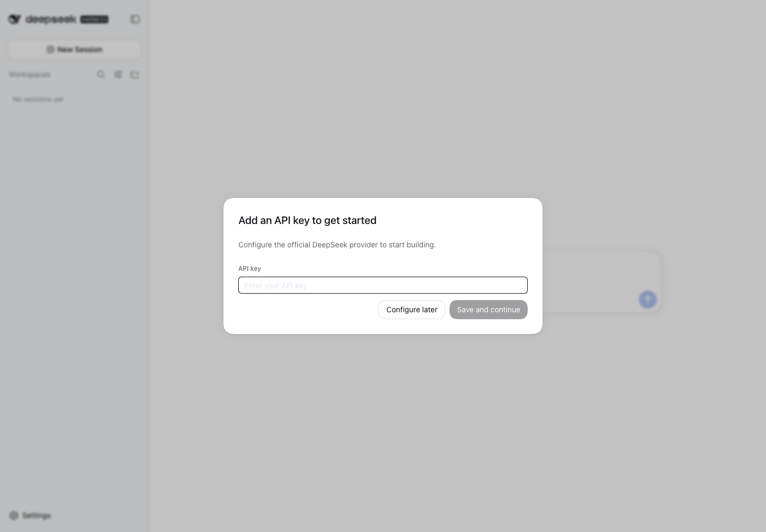The height and width of the screenshot is (532, 766).
Task: Add a new workspace folder icon
Action: [x=135, y=74]
